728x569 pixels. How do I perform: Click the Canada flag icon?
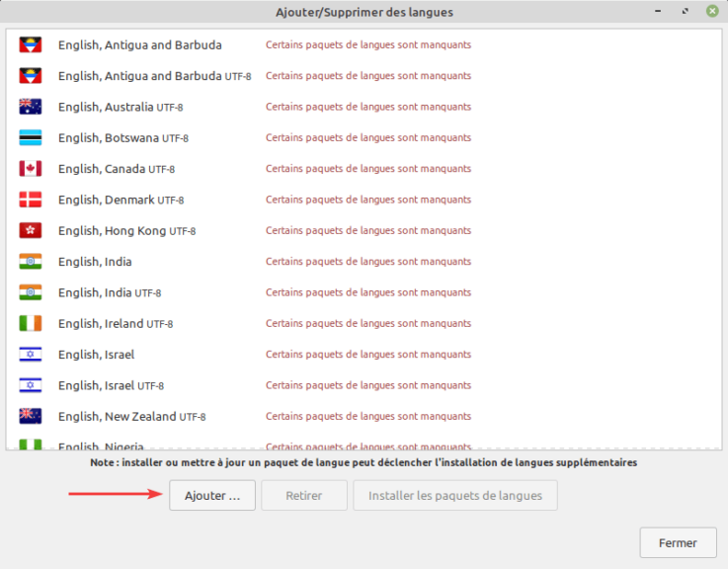click(x=31, y=169)
